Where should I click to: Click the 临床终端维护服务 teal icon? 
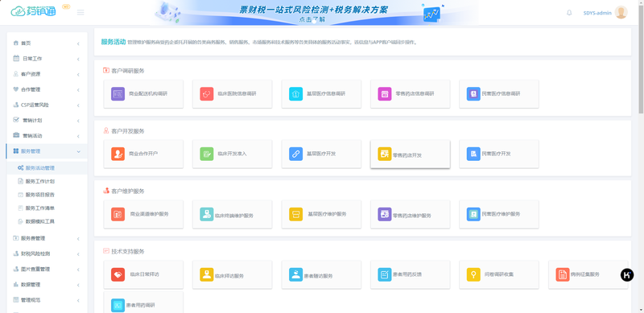pos(207,214)
